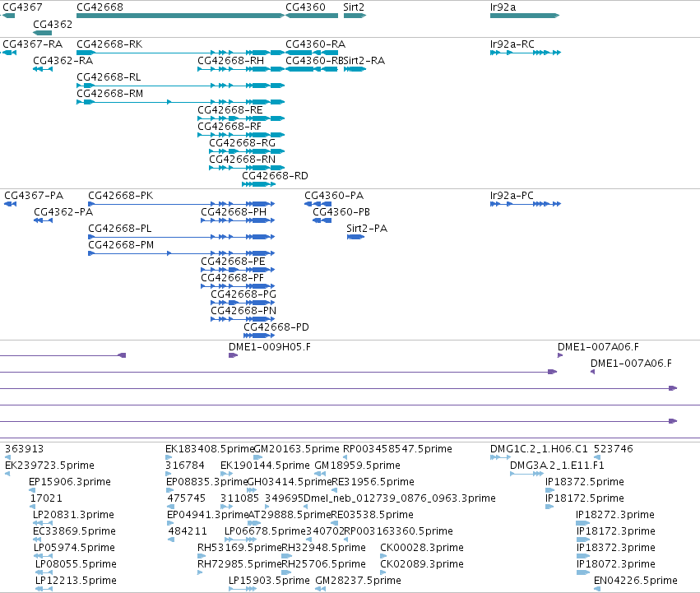Click the CG42668-PK protein label
Screen dimensions: 700x593
coord(121,196)
